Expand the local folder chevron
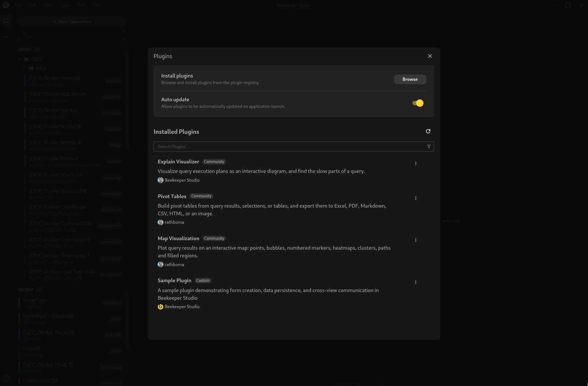 tap(24, 68)
